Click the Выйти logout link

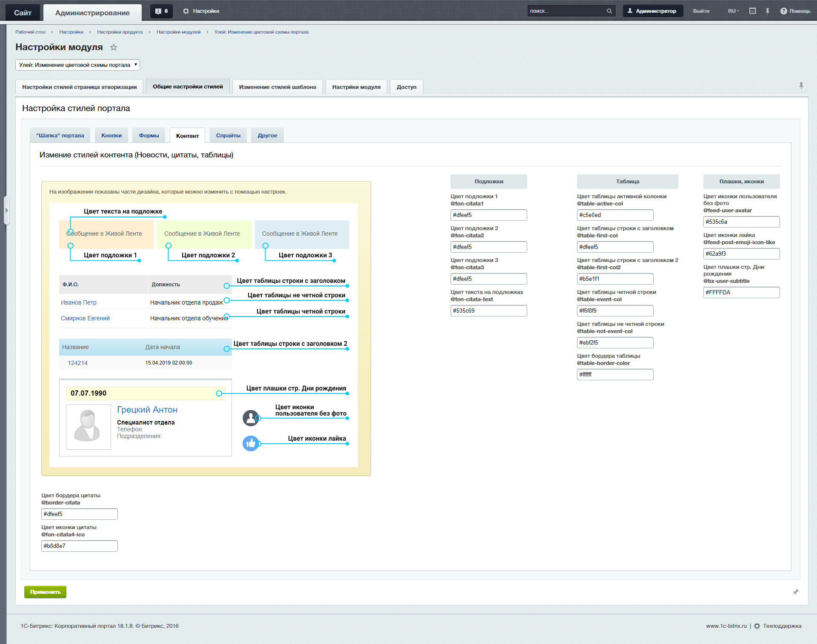[701, 11]
